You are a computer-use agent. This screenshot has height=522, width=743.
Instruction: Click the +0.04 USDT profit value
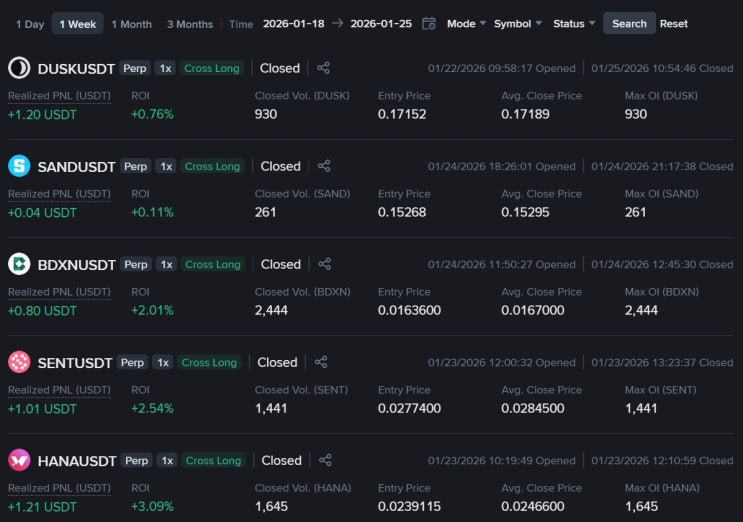[x=42, y=212]
